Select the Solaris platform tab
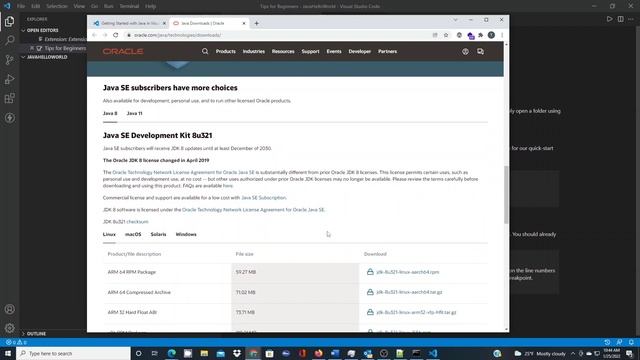This screenshot has width=640, height=360. click(158, 234)
